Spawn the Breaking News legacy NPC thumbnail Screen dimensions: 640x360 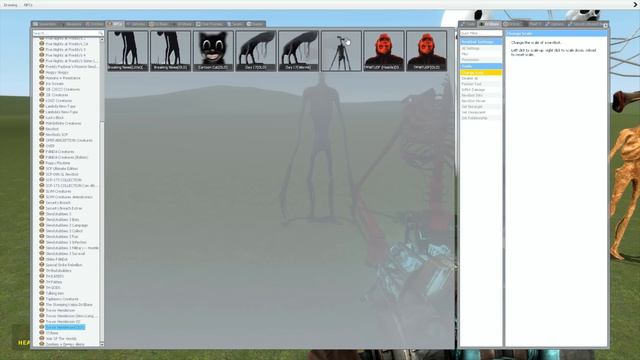click(128, 51)
